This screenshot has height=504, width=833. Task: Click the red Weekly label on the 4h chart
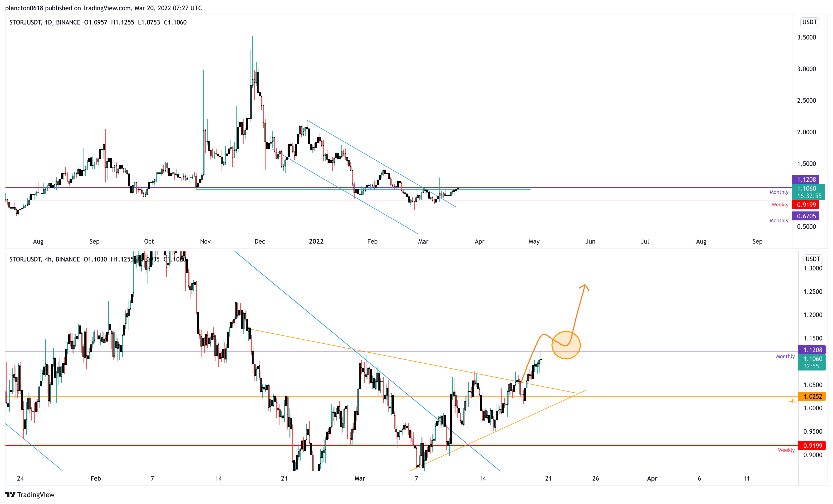tap(786, 450)
